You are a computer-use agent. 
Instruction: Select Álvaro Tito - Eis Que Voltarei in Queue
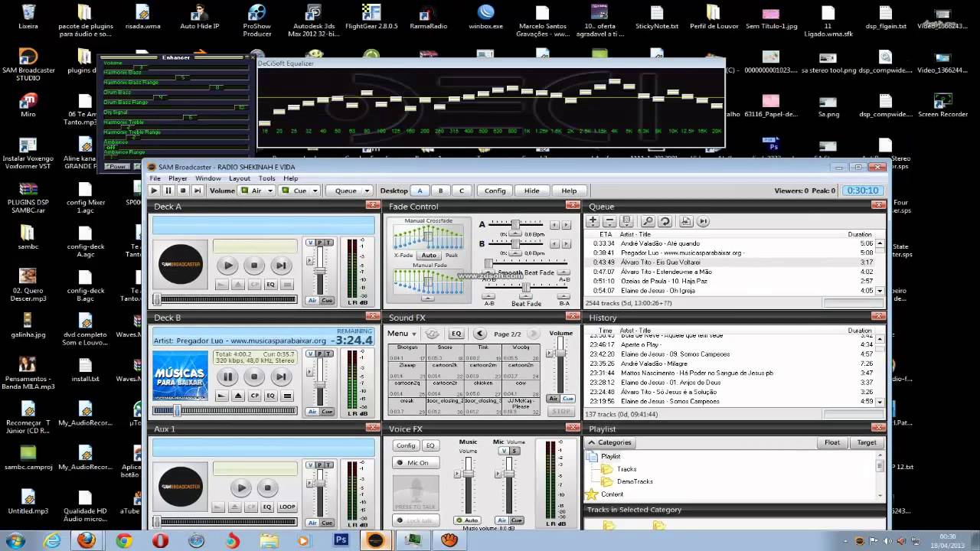tap(730, 262)
